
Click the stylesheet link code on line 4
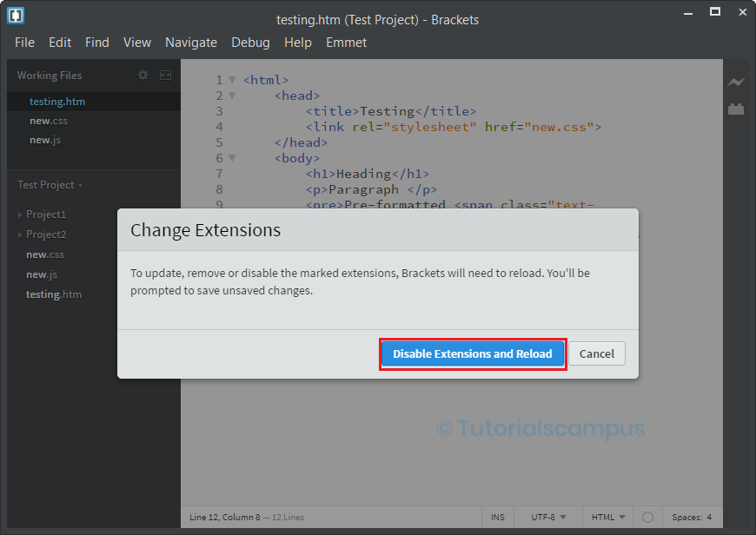[x=454, y=127]
